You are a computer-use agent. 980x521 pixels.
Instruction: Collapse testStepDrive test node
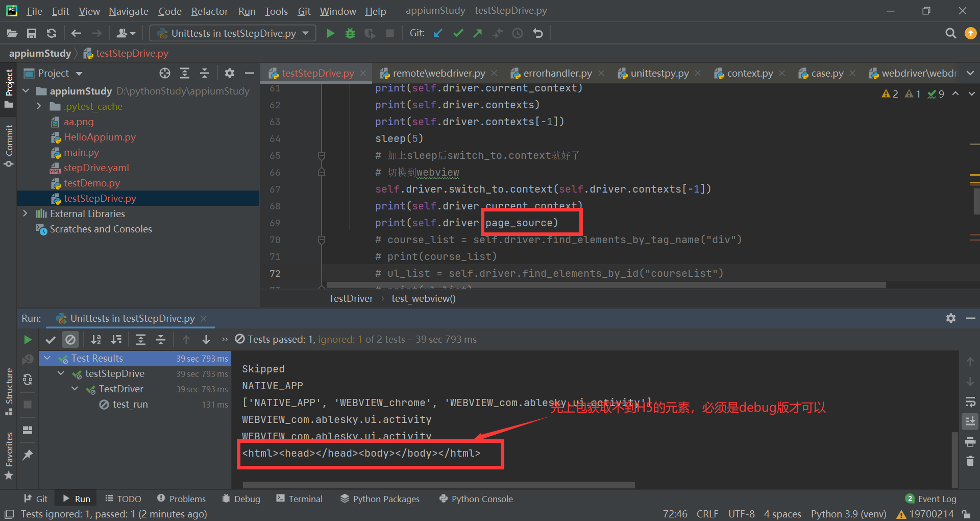pos(61,373)
